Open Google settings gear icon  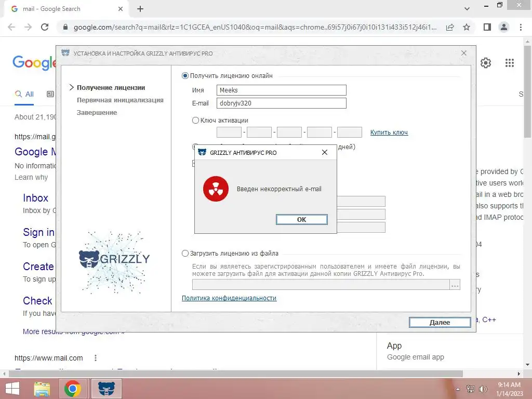(486, 63)
